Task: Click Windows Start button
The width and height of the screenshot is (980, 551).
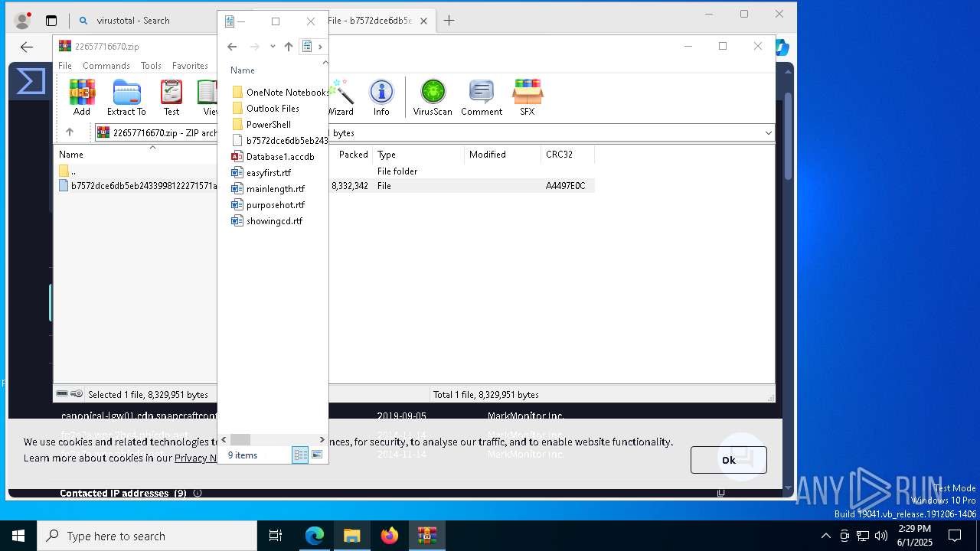Action: [18, 536]
